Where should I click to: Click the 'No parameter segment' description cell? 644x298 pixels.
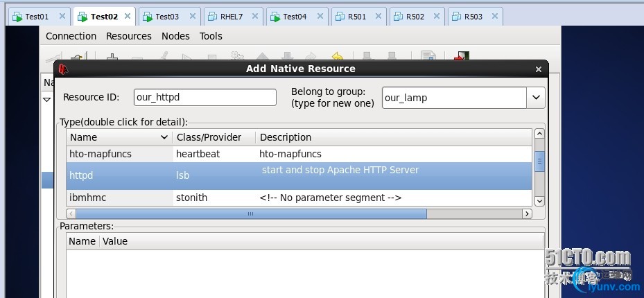point(331,198)
